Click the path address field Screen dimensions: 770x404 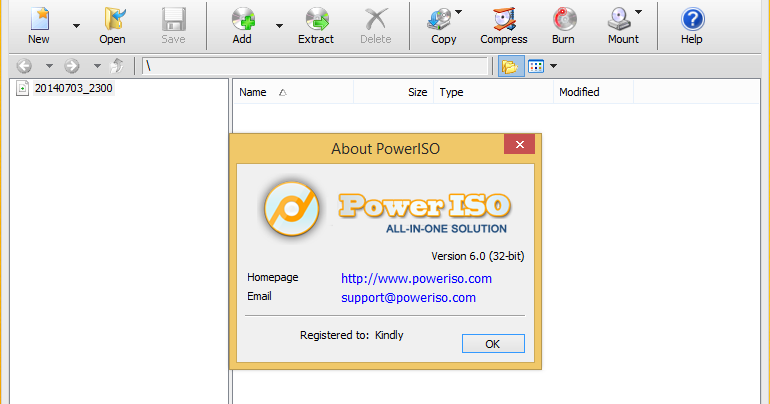[315, 66]
